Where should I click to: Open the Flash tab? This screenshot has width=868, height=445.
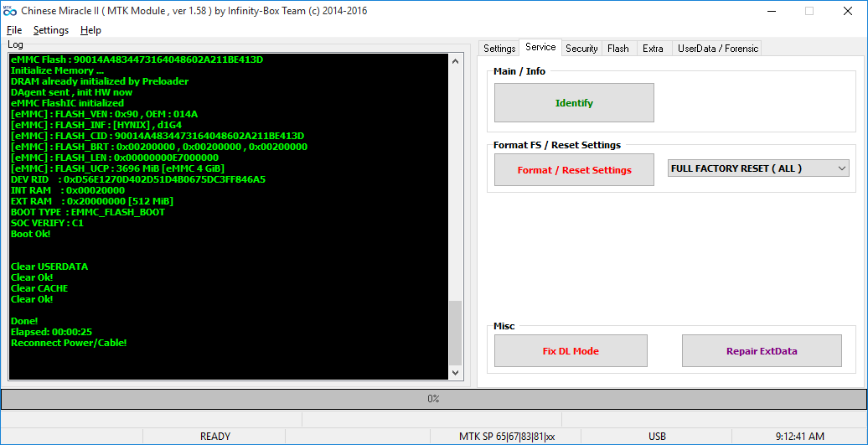(x=617, y=49)
